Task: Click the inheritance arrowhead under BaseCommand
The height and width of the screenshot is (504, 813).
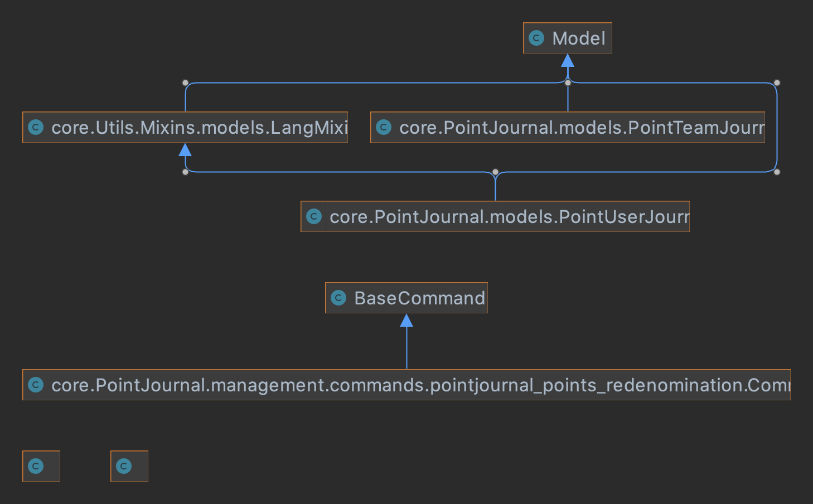Action: (406, 320)
